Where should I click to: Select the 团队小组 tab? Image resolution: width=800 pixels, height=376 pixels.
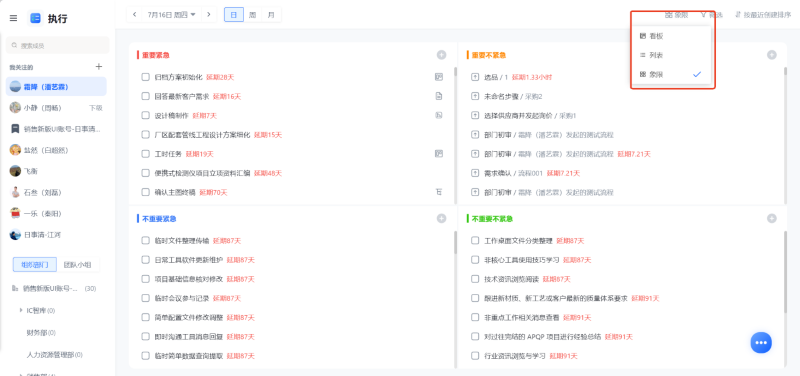point(78,264)
